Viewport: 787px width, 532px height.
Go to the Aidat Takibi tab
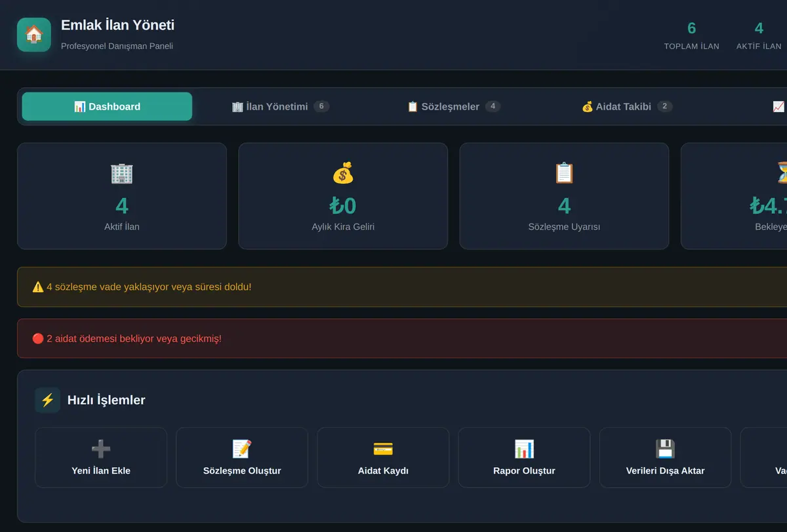[x=627, y=106]
